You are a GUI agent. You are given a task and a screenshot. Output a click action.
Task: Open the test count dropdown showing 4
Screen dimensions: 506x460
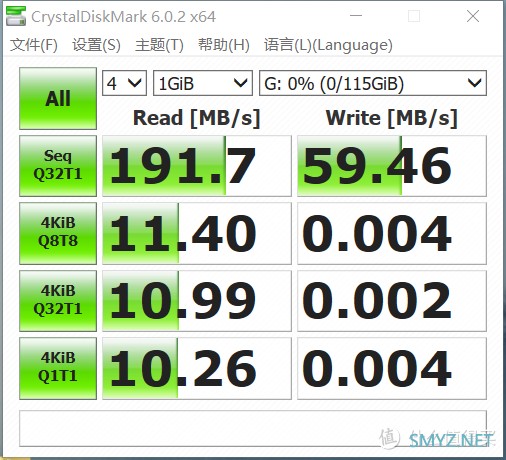click(x=124, y=83)
